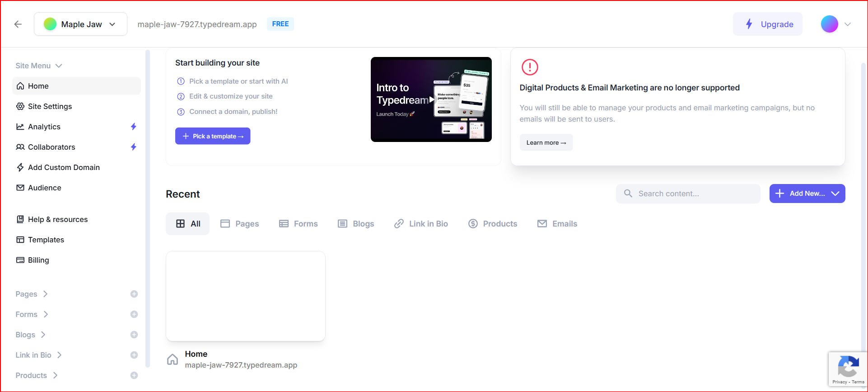The image size is (868, 392).
Task: Click the Learn more button
Action: [546, 142]
